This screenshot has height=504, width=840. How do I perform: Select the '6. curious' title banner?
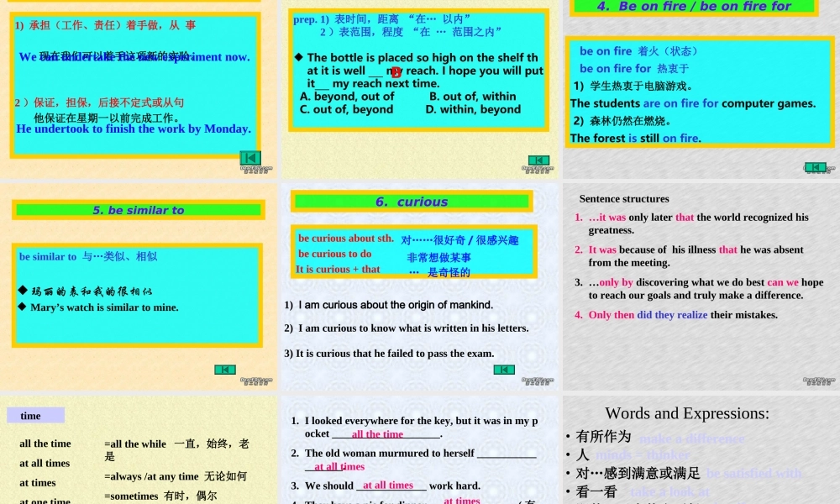coord(412,202)
